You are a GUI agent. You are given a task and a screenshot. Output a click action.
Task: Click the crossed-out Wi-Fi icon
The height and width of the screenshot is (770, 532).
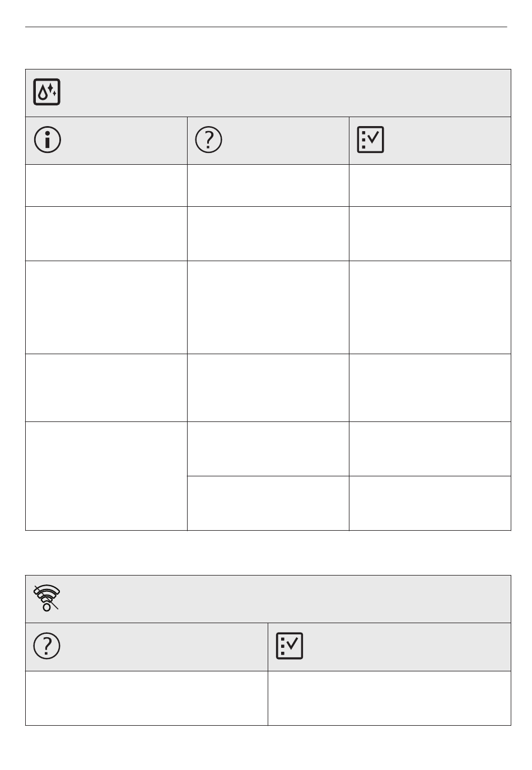tap(47, 598)
